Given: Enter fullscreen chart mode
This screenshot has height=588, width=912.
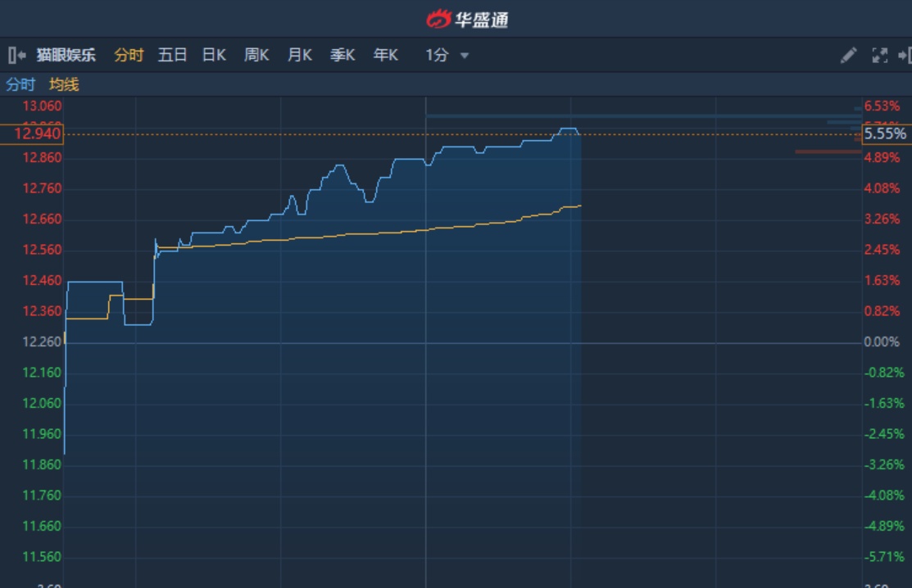Looking at the screenshot, I should pyautogui.click(x=880, y=56).
